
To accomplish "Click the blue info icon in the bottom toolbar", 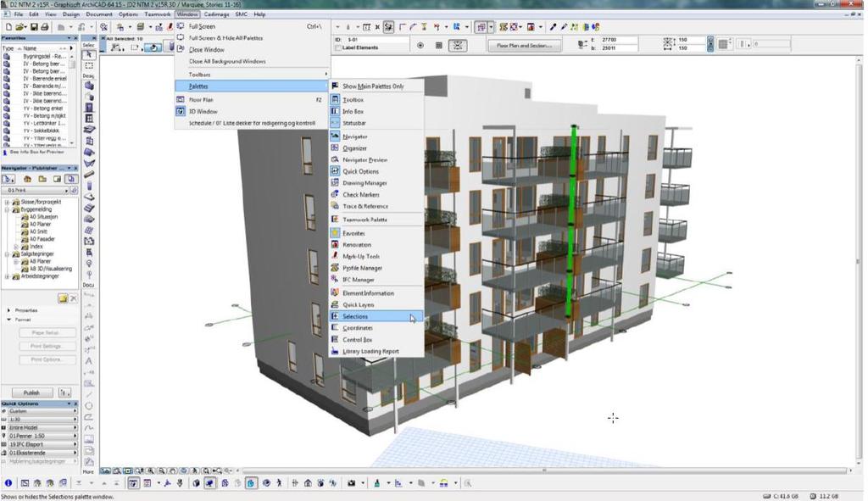I will [8, 483].
